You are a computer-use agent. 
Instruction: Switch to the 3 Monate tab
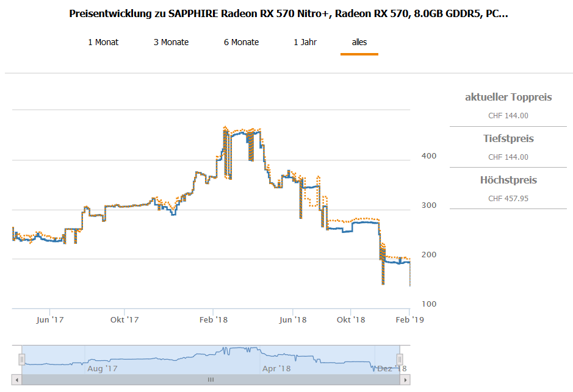pos(171,42)
